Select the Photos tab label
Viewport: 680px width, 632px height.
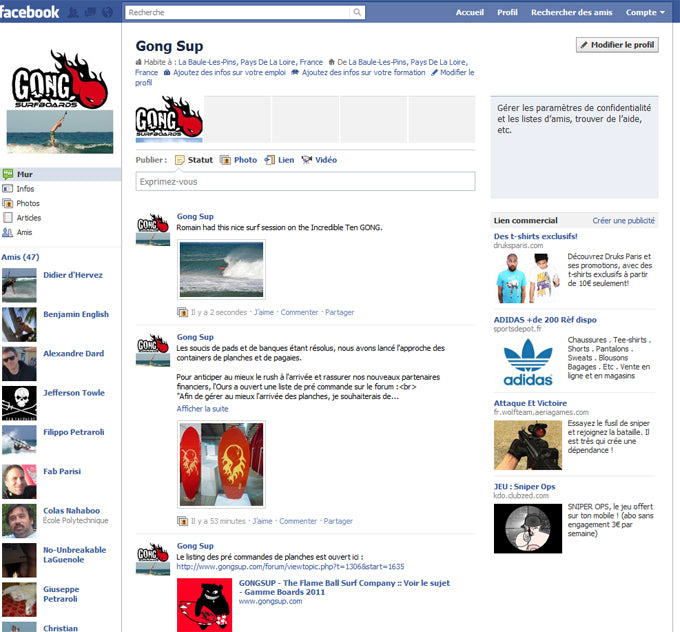point(28,203)
